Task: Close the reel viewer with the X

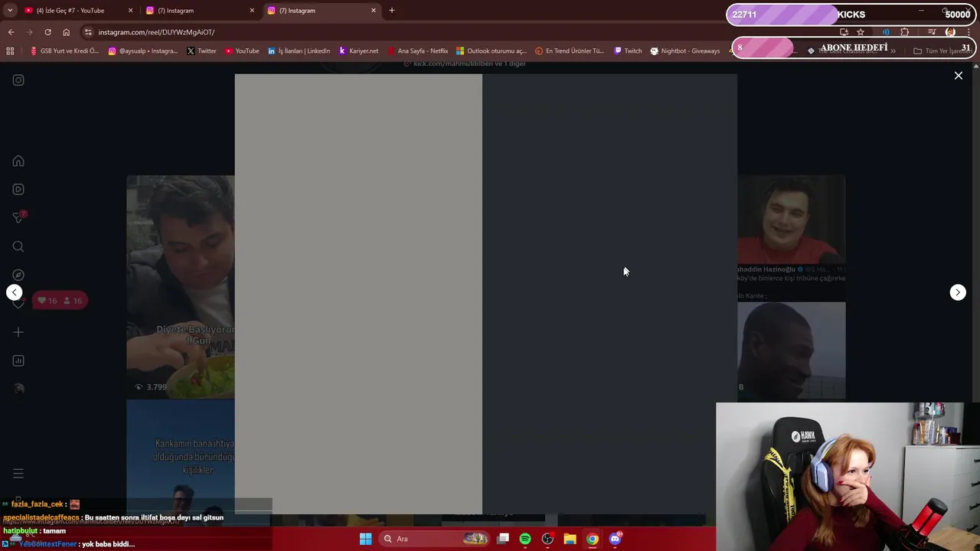Action: pos(958,76)
